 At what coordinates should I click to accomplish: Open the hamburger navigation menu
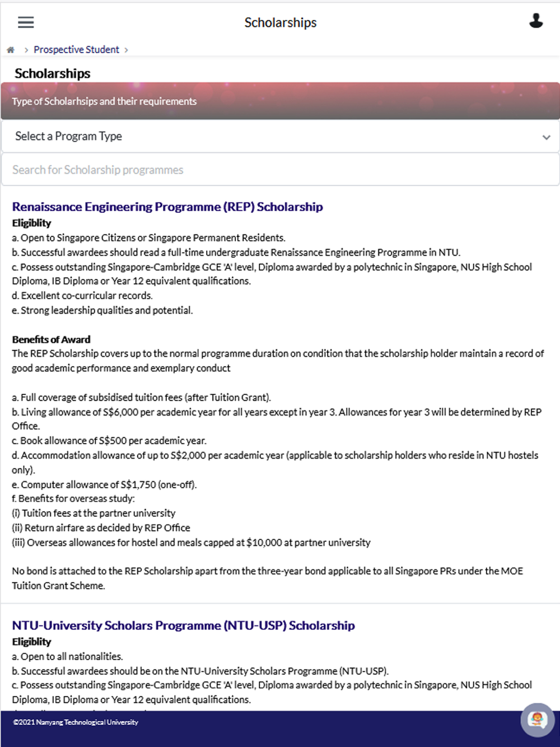click(x=26, y=22)
